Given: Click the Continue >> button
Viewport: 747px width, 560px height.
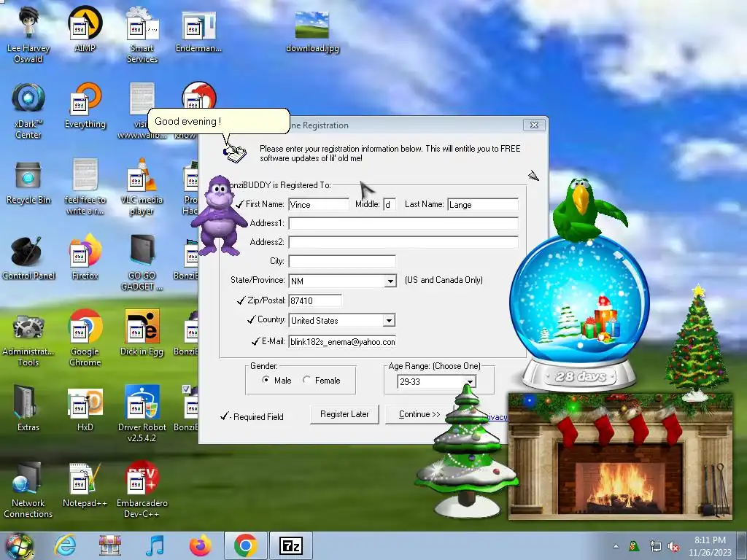Looking at the screenshot, I should click(x=419, y=414).
